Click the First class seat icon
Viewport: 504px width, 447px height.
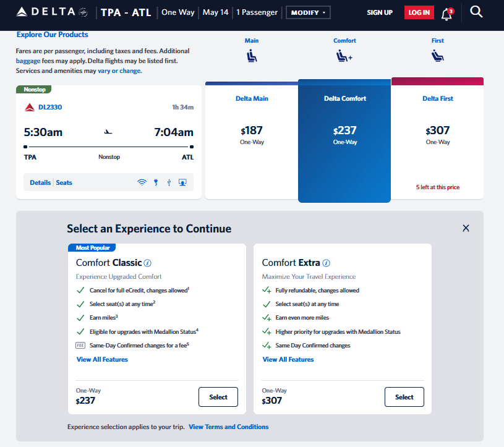click(x=438, y=56)
